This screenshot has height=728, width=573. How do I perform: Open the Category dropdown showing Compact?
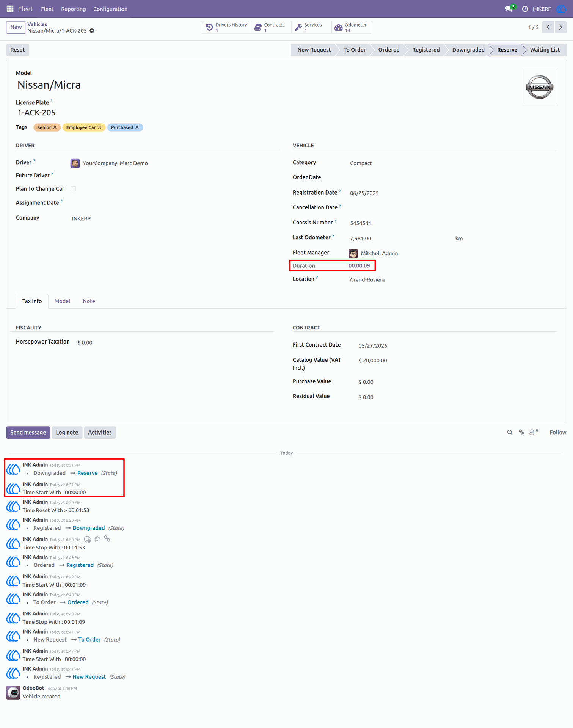point(453,163)
